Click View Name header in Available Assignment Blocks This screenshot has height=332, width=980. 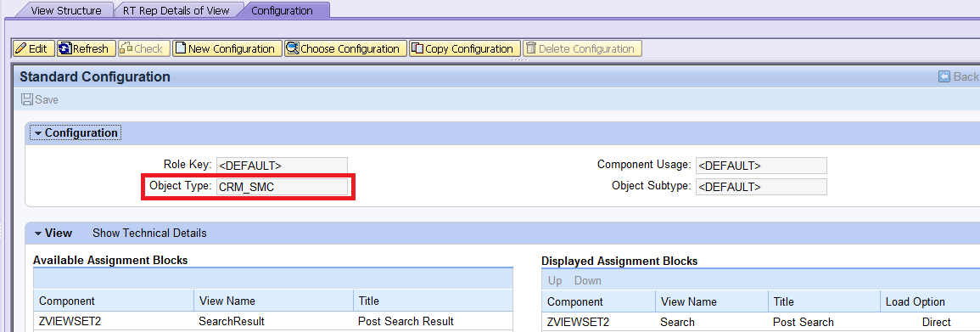pos(274,301)
